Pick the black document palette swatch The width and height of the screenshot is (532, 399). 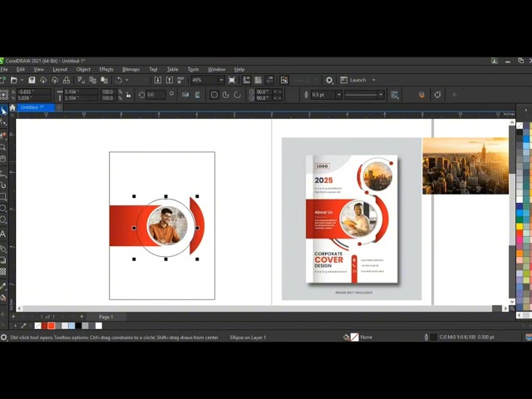click(x=78, y=326)
